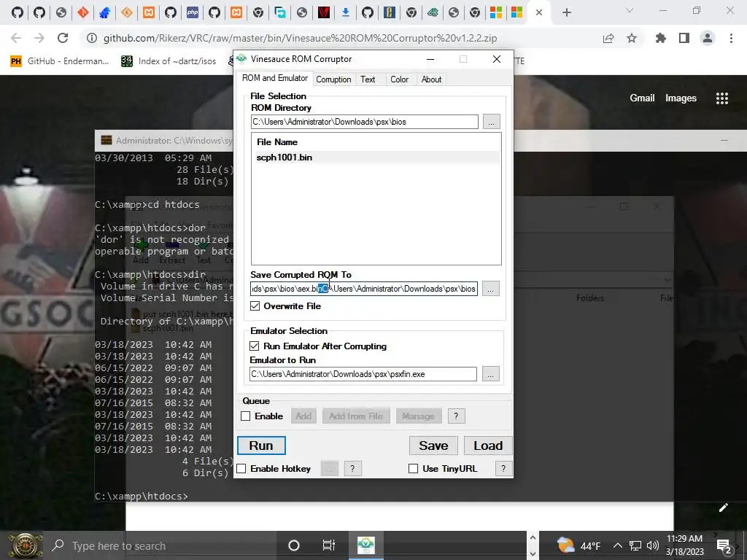Image resolution: width=747 pixels, height=560 pixels.
Task: Tick the Enable Hotkey checkbox
Action: 241,469
